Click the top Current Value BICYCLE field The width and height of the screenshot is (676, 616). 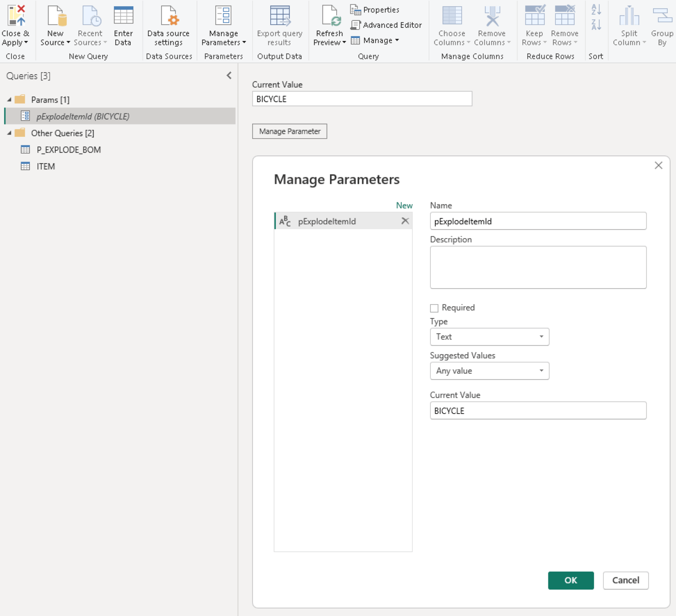point(362,99)
